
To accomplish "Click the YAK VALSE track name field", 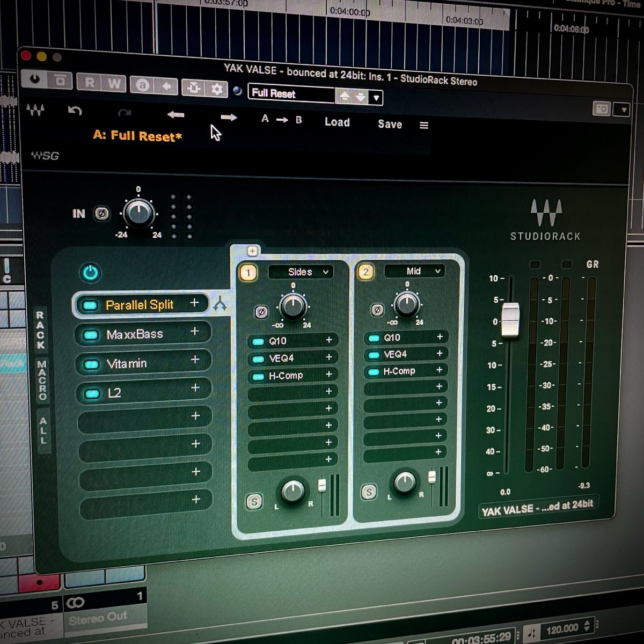I will [538, 508].
